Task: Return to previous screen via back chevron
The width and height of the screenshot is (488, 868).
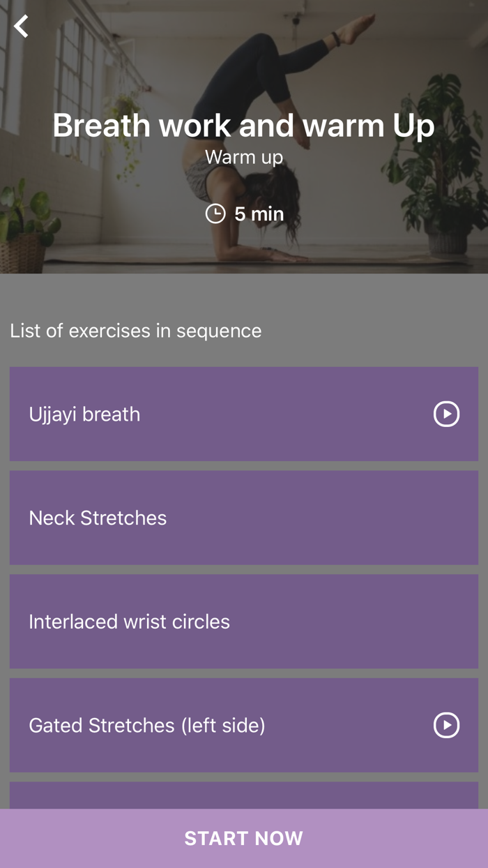Action: 22,26
